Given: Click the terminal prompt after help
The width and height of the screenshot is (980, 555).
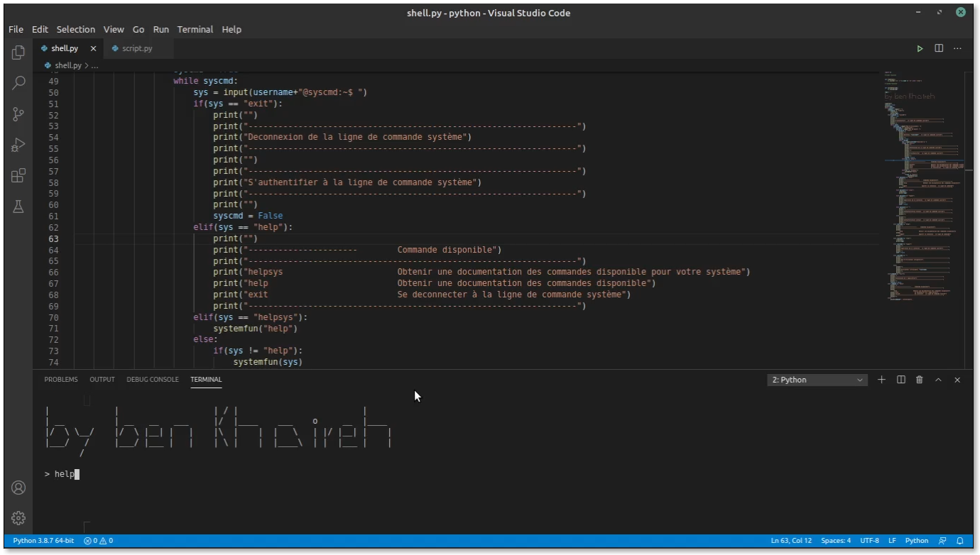Looking at the screenshot, I should pos(77,473).
